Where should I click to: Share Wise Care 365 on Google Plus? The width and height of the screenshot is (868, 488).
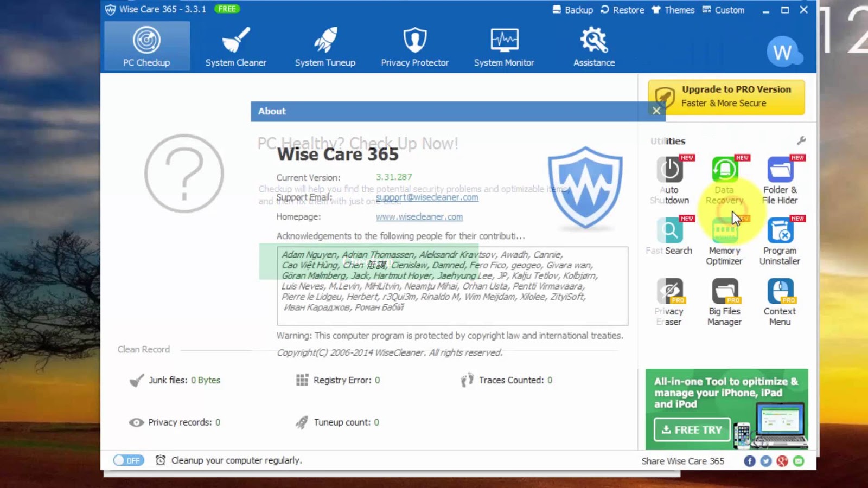pyautogui.click(x=782, y=461)
